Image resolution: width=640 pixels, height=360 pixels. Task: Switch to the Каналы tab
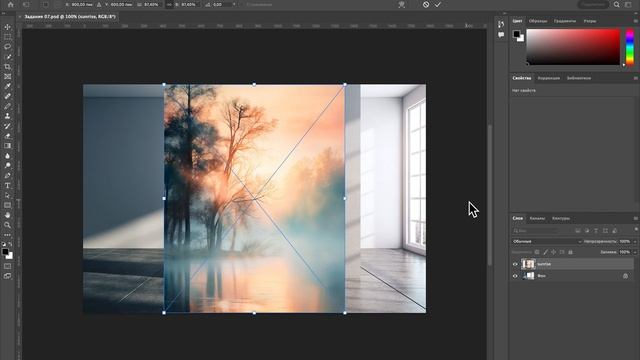click(537, 218)
